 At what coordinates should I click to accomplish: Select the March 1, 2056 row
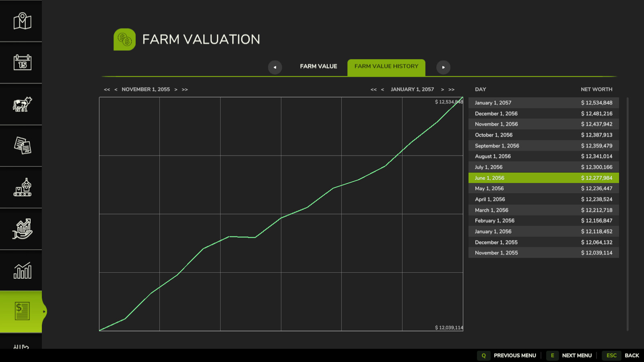click(544, 210)
